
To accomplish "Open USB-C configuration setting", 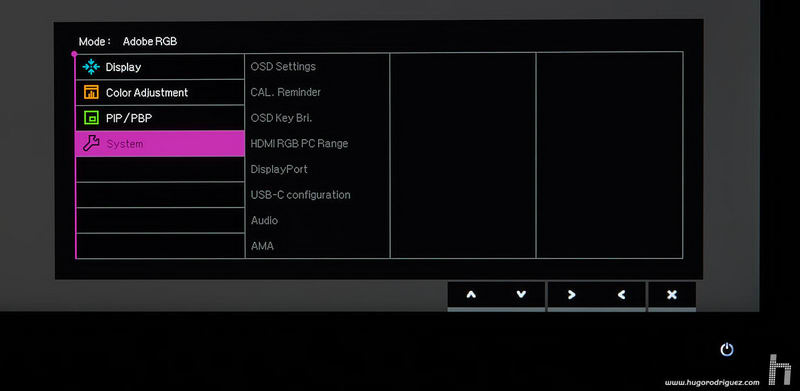I will click(x=301, y=194).
